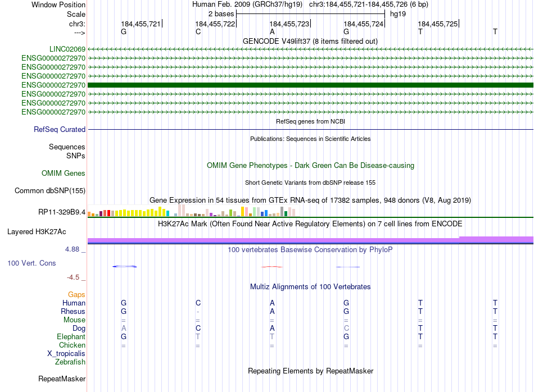Open 100 vertebrates Basewise Conservation by PhyloP title
Image resolution: width=534 pixels, height=392 pixels.
point(310,250)
